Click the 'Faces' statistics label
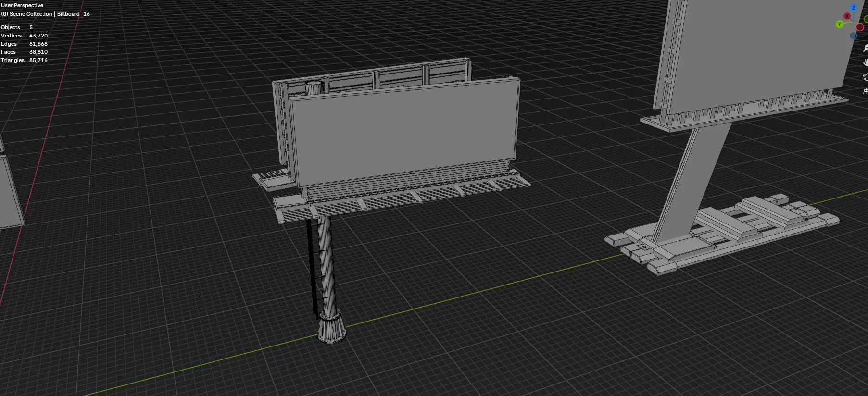868x396 pixels. point(9,52)
